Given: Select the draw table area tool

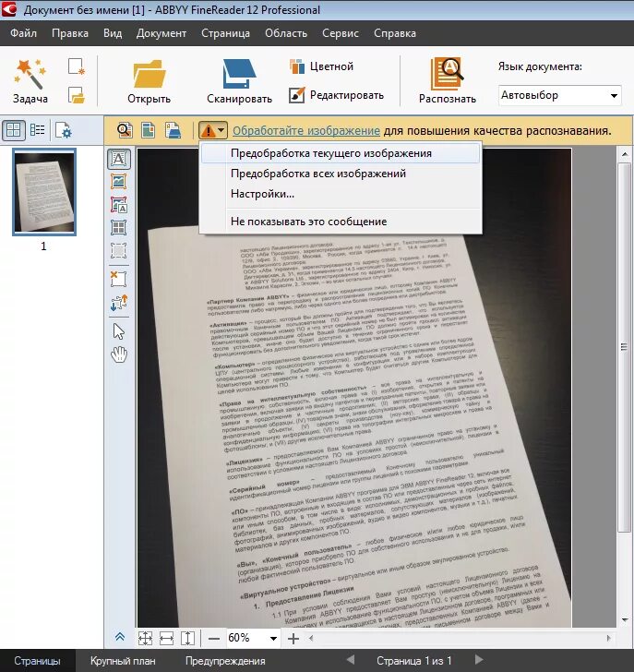Looking at the screenshot, I should tap(119, 228).
